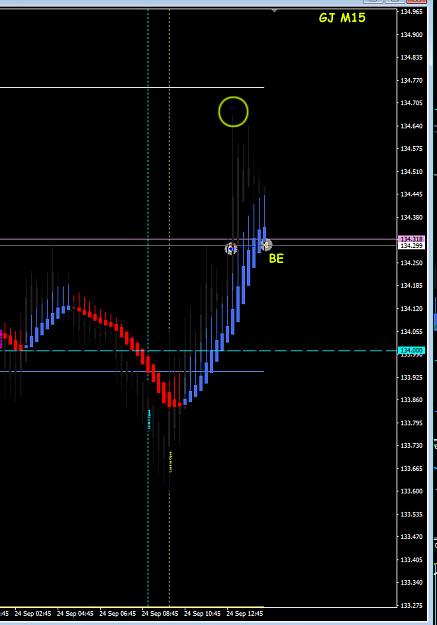Select the yellow dotted vertical session line

pos(170,308)
